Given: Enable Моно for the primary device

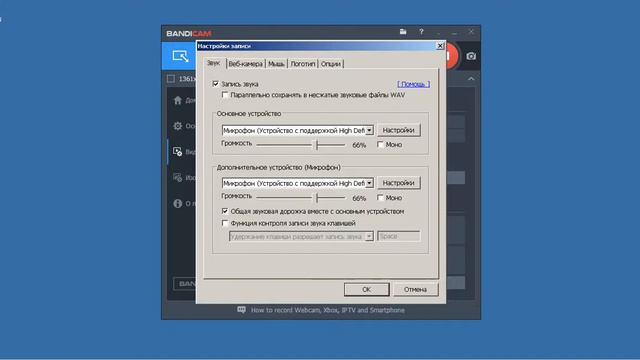Looking at the screenshot, I should click(380, 144).
